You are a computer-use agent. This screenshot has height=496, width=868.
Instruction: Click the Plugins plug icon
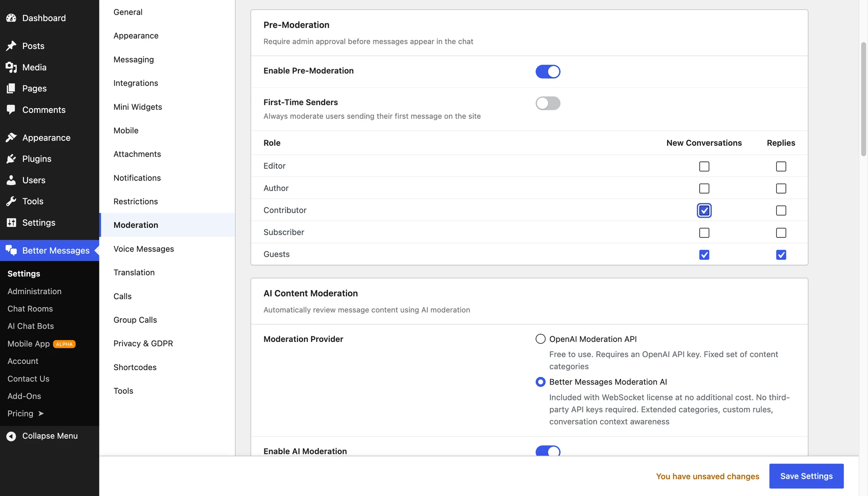[x=11, y=159]
